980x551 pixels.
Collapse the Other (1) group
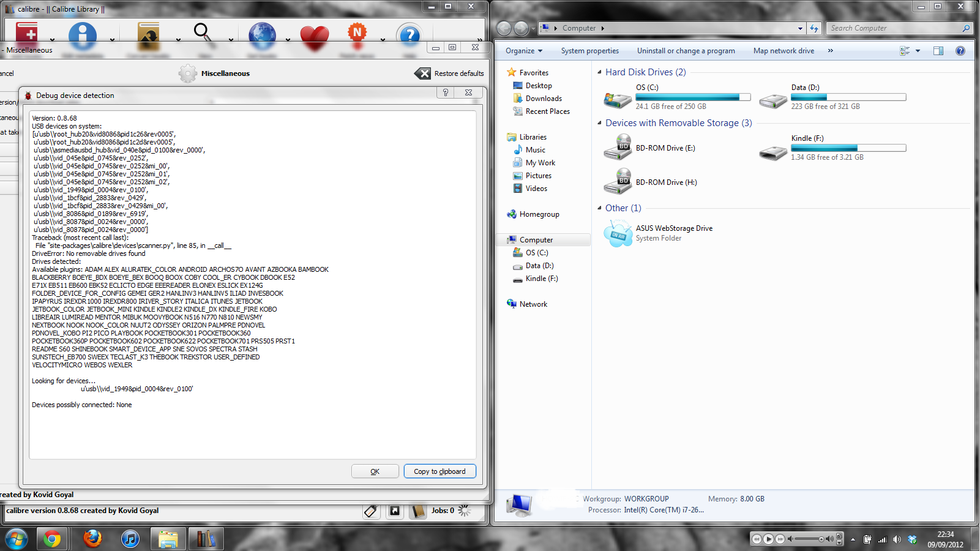[600, 208]
